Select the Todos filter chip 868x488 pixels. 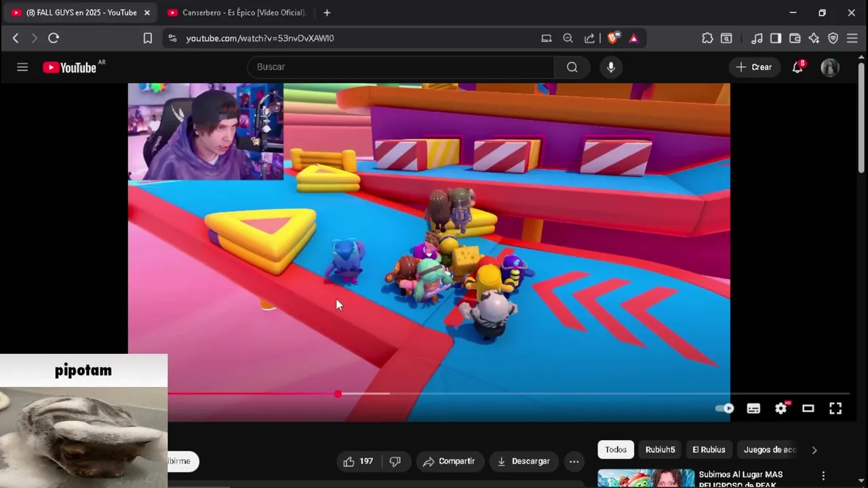tap(616, 449)
